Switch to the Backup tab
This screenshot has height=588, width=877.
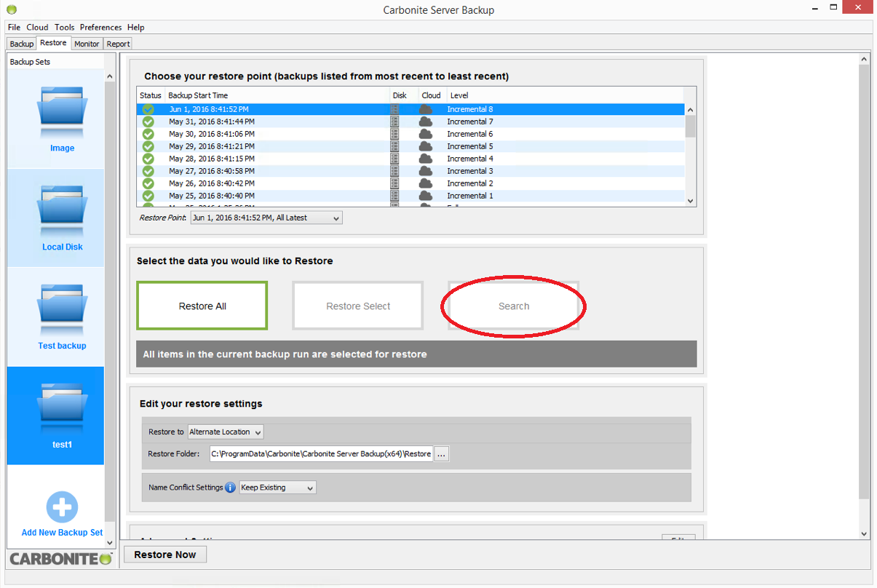(x=22, y=44)
